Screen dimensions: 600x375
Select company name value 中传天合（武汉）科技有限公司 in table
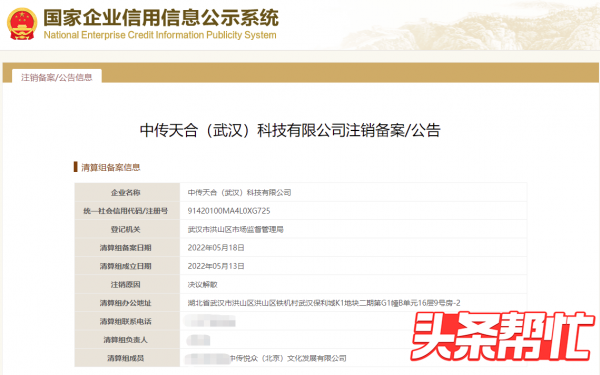[x=240, y=192]
